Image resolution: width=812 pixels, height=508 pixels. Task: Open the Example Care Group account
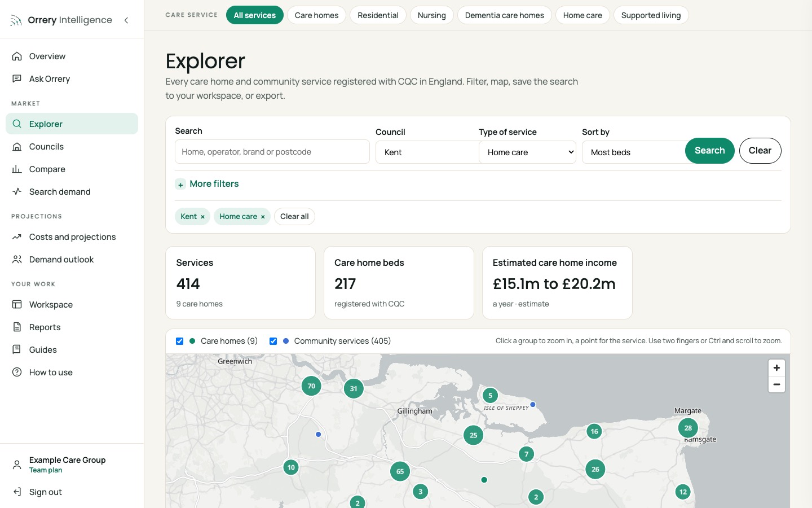(x=72, y=465)
